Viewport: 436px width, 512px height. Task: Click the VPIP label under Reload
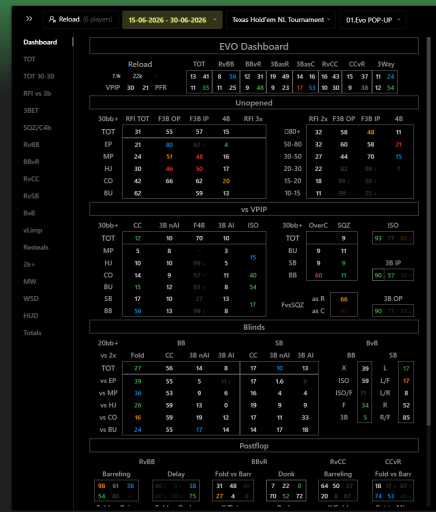pyautogui.click(x=113, y=87)
